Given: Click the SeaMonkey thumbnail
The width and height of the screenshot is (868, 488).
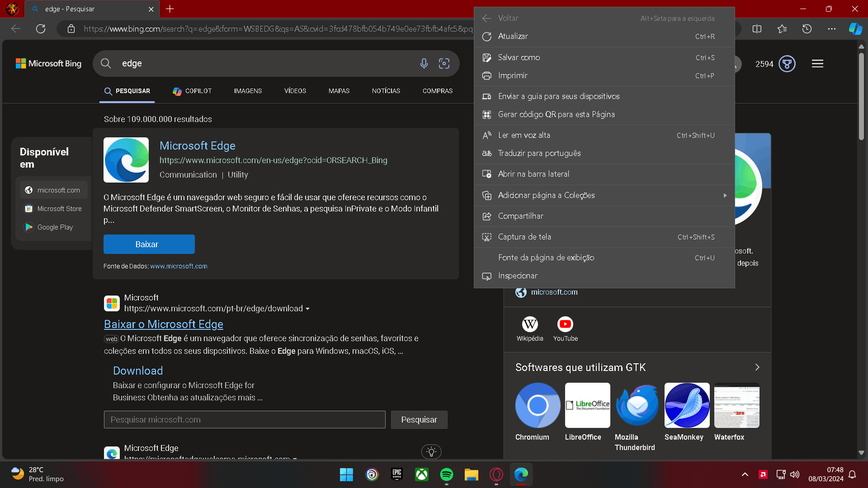Looking at the screenshot, I should 687,405.
